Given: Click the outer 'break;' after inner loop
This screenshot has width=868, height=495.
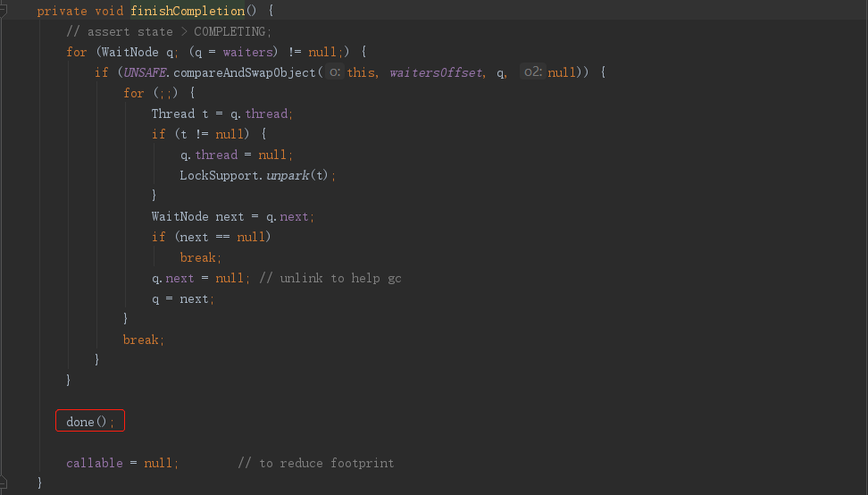Looking at the screenshot, I should click(144, 340).
